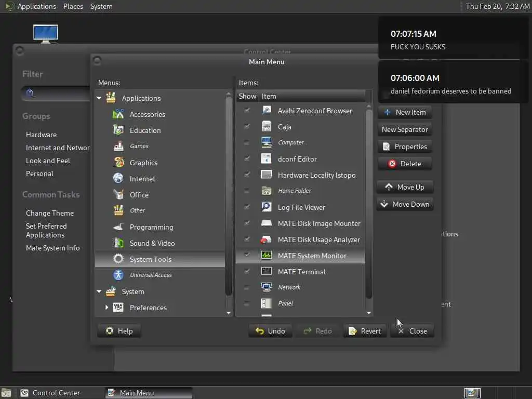Click the New Separator button
Image resolution: width=532 pixels, height=399 pixels.
[x=405, y=129]
